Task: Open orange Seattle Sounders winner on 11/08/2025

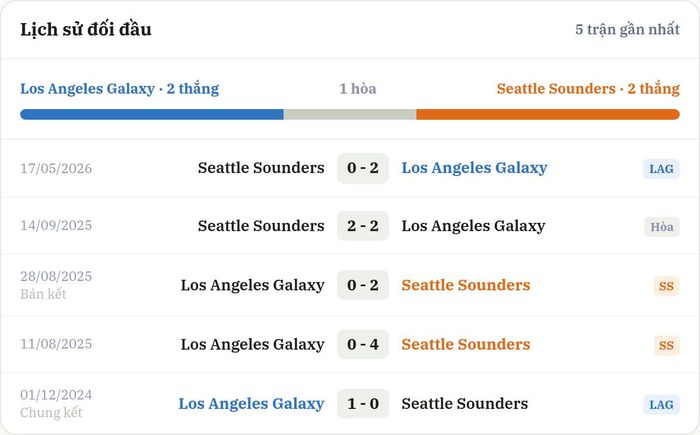Action: tap(466, 344)
